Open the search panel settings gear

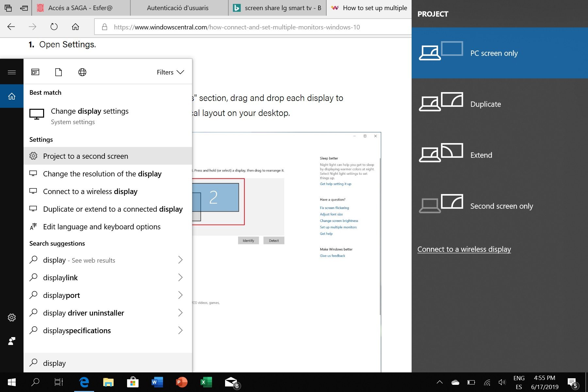pyautogui.click(x=12, y=318)
